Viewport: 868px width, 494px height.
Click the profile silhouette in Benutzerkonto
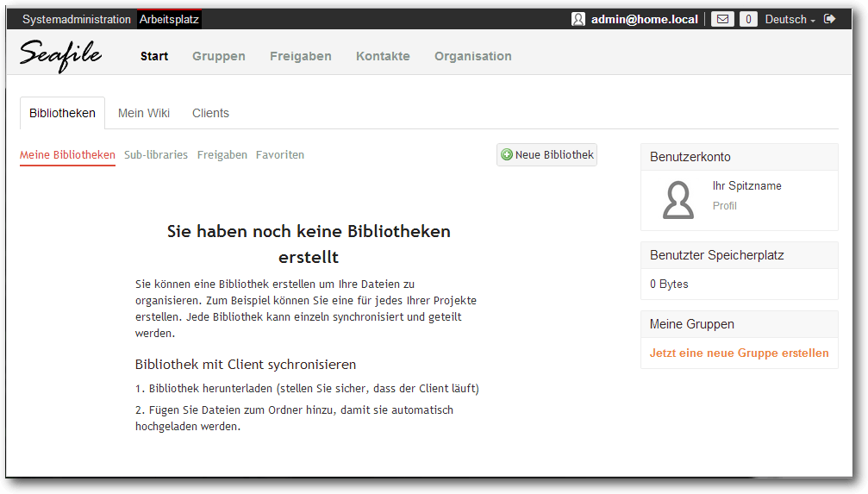pyautogui.click(x=678, y=200)
